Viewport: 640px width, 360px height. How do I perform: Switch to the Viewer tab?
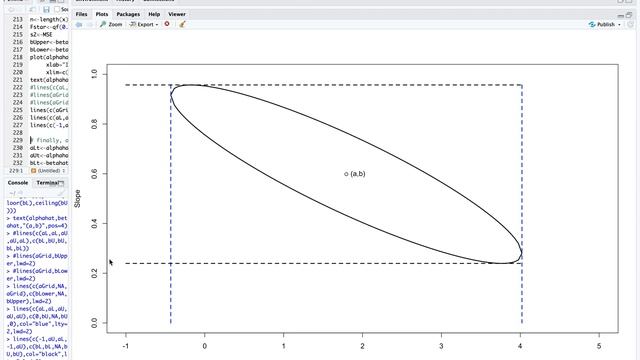click(177, 14)
